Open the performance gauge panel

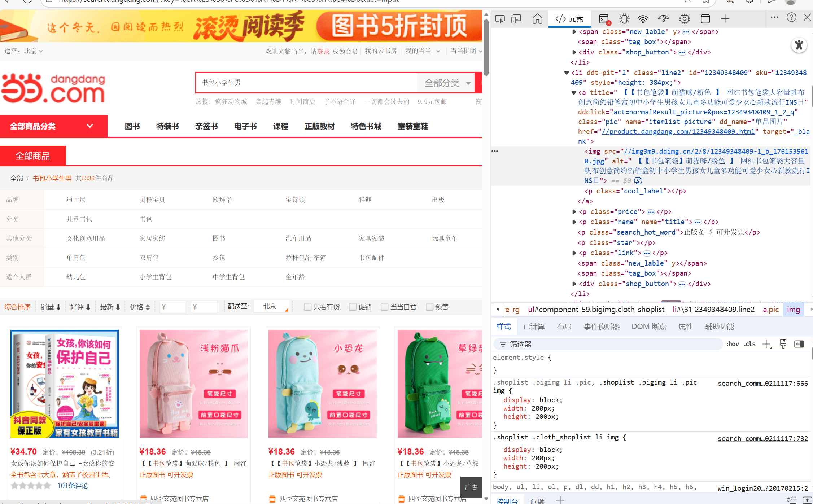pos(664,18)
